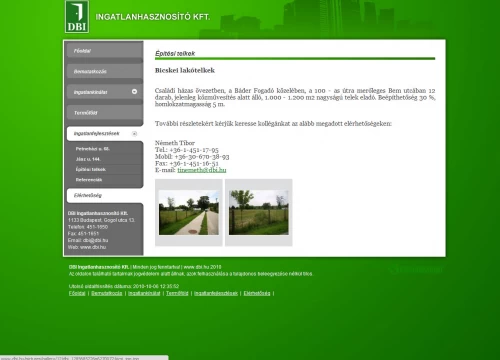Click the footer last-update date line
This screenshot has height=360, width=500.
click(124, 286)
